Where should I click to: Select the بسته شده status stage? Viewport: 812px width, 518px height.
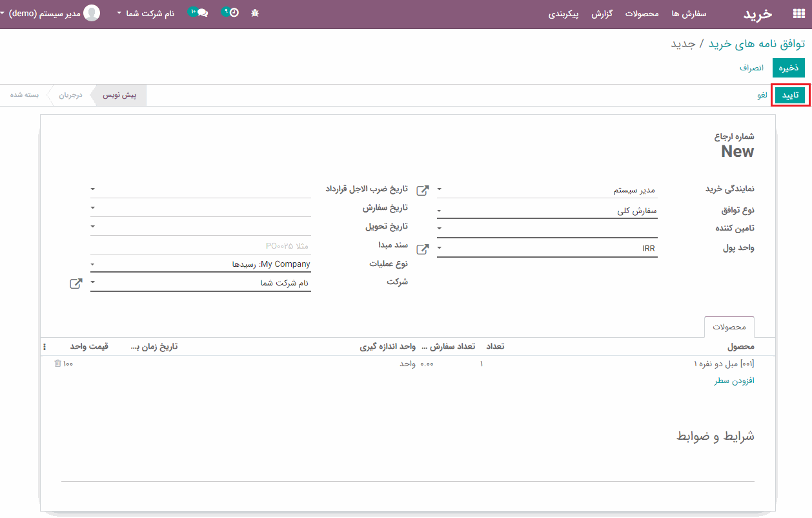(25, 96)
